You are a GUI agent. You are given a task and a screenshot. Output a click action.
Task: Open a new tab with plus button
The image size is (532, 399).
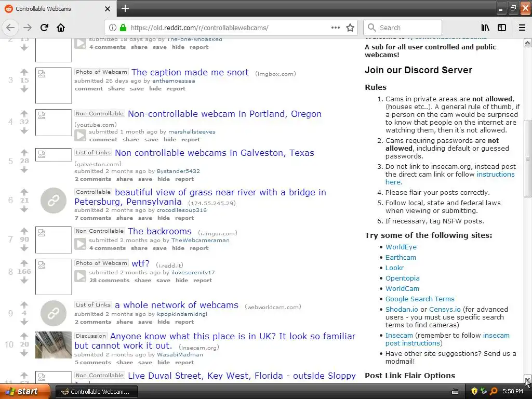[125, 8]
